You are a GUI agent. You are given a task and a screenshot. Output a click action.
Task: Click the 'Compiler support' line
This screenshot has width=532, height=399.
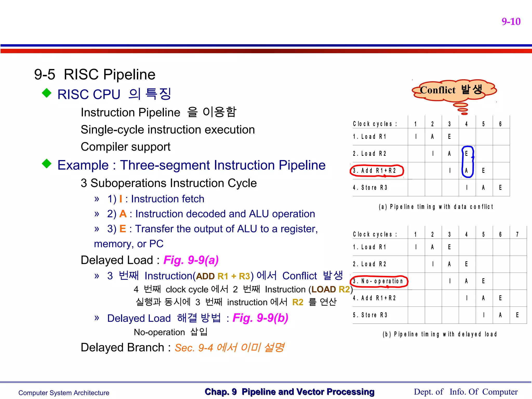pyautogui.click(x=125, y=147)
